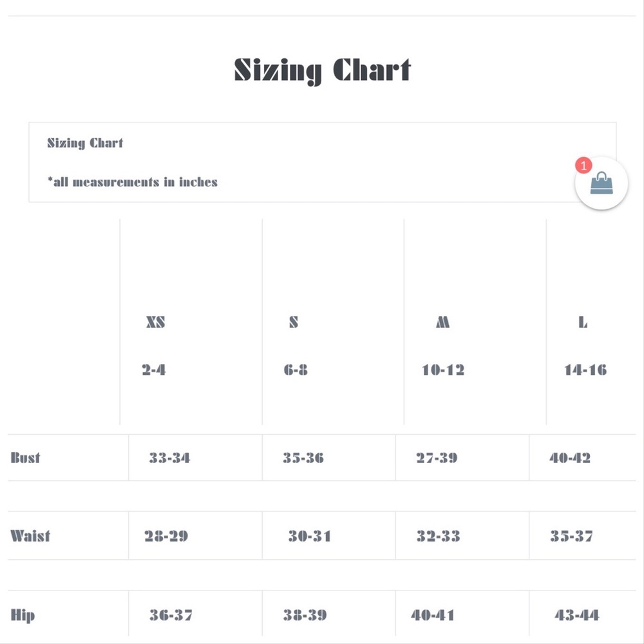The height and width of the screenshot is (644, 644).
Task: Click the 14-16 numeric size label
Action: click(x=585, y=370)
